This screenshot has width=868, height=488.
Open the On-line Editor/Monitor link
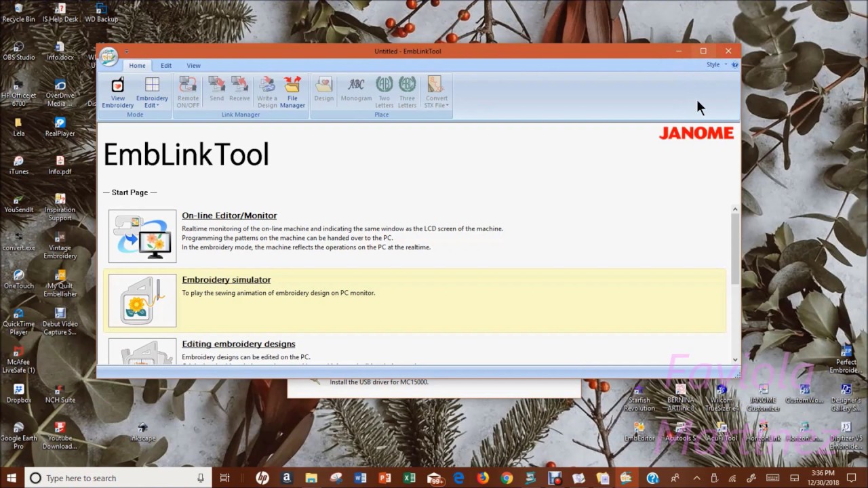(229, 216)
